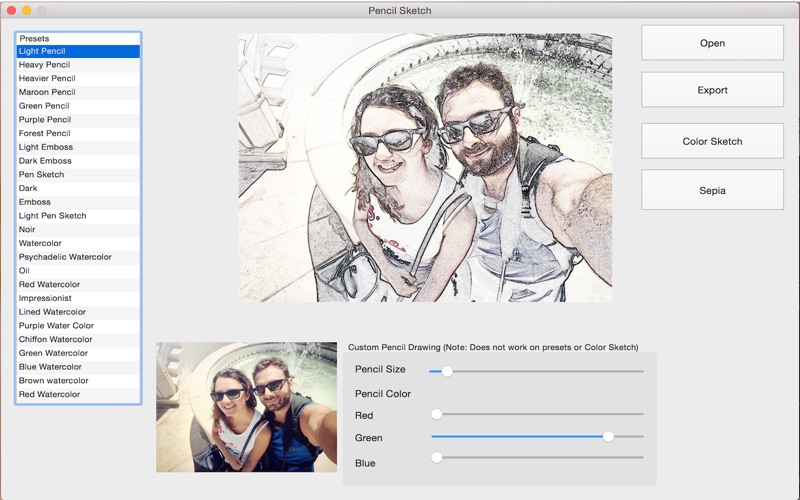Select Green Pencil in presets list
800x500 pixels.
44,106
